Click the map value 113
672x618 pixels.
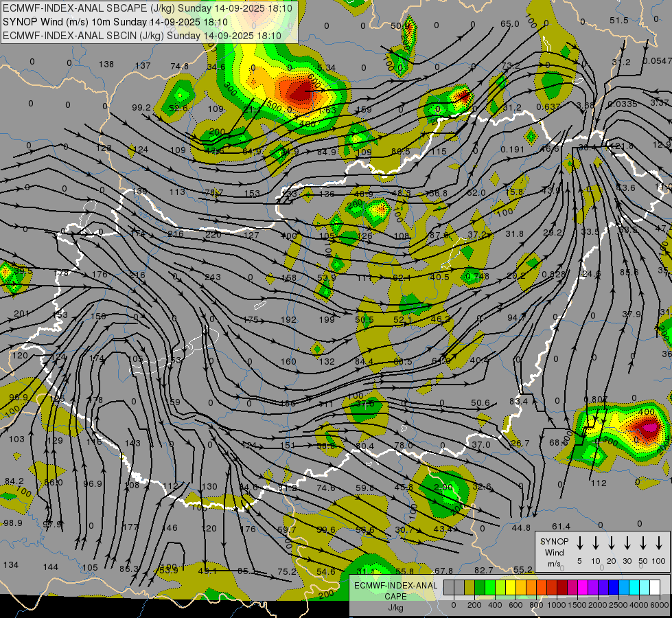(x=177, y=192)
